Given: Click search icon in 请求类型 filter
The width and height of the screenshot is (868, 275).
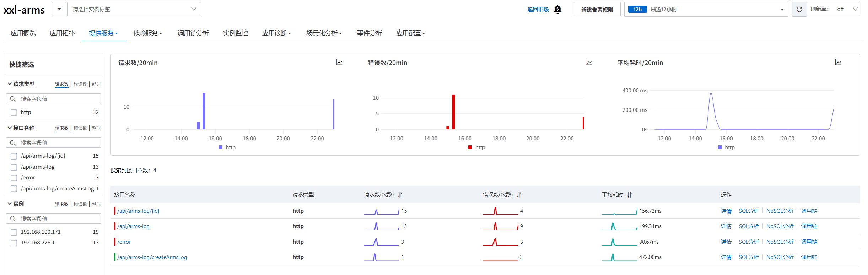Looking at the screenshot, I should [x=13, y=99].
